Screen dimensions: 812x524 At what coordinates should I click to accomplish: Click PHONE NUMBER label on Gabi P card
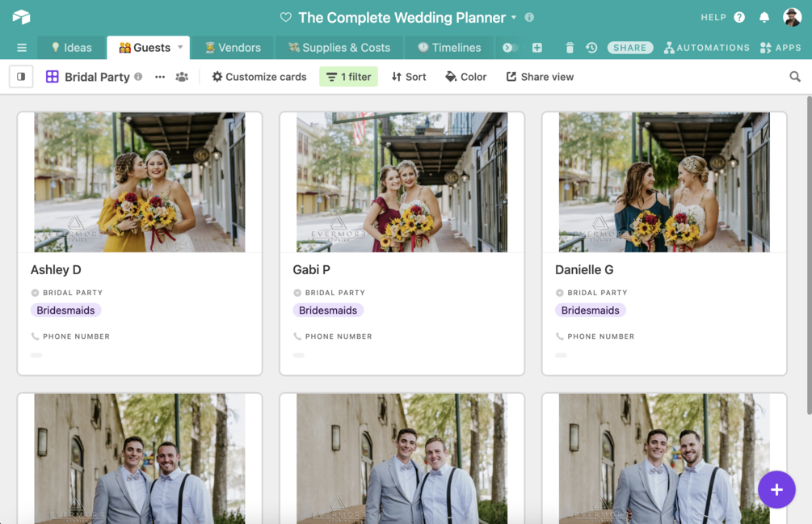pyautogui.click(x=339, y=336)
